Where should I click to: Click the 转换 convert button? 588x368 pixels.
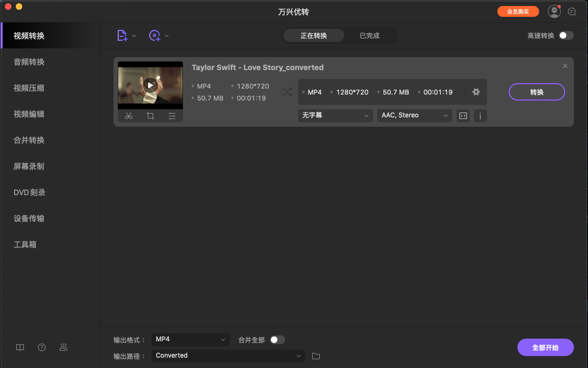536,92
